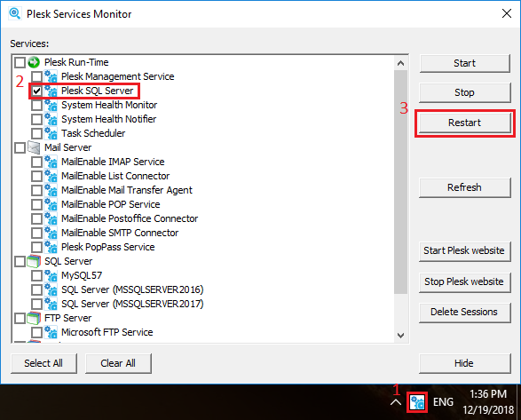Screen dimensions: 521x420
Task: Enable the MailEnable SMTP Connector checkbox
Action: click(36, 233)
